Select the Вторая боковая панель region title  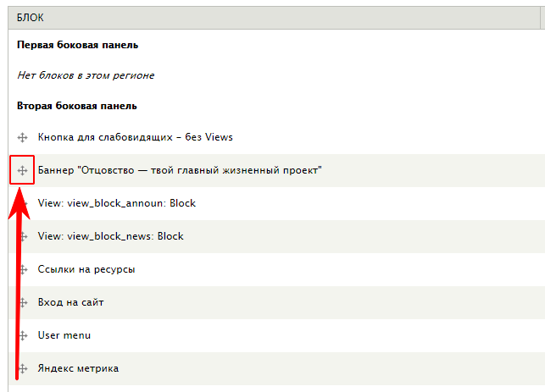click(x=77, y=106)
